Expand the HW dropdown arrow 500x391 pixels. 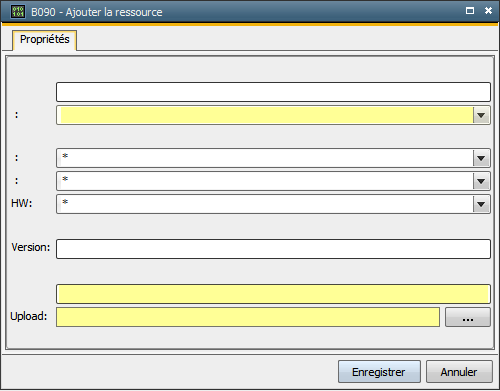click(x=481, y=204)
